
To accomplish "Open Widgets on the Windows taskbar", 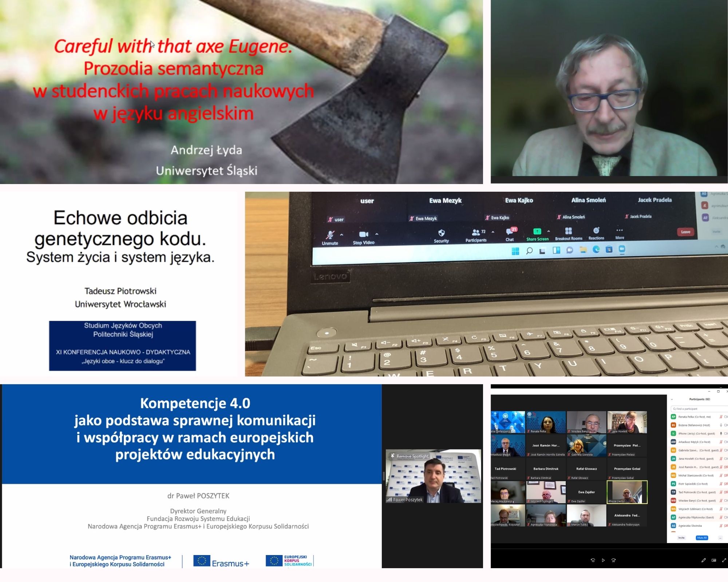I will (556, 250).
